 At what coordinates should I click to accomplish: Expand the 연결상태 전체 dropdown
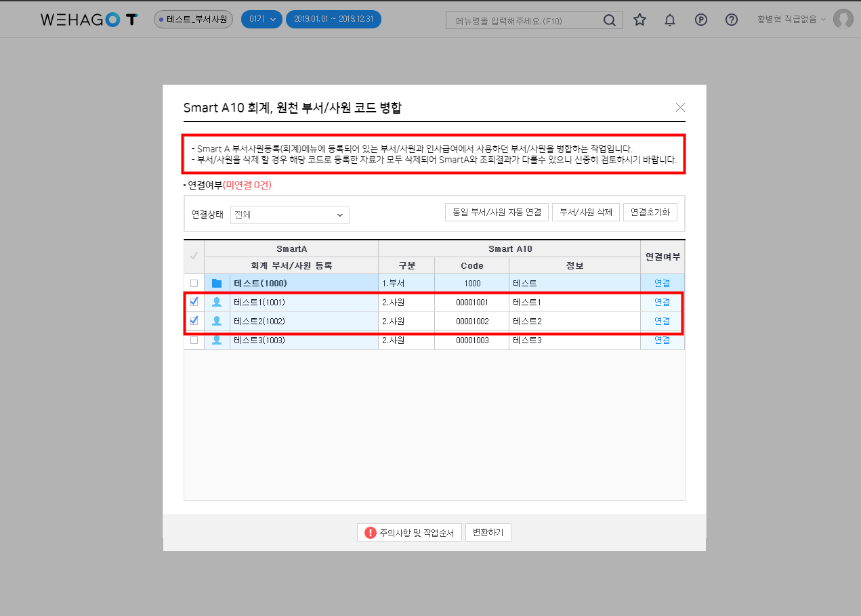click(x=289, y=215)
